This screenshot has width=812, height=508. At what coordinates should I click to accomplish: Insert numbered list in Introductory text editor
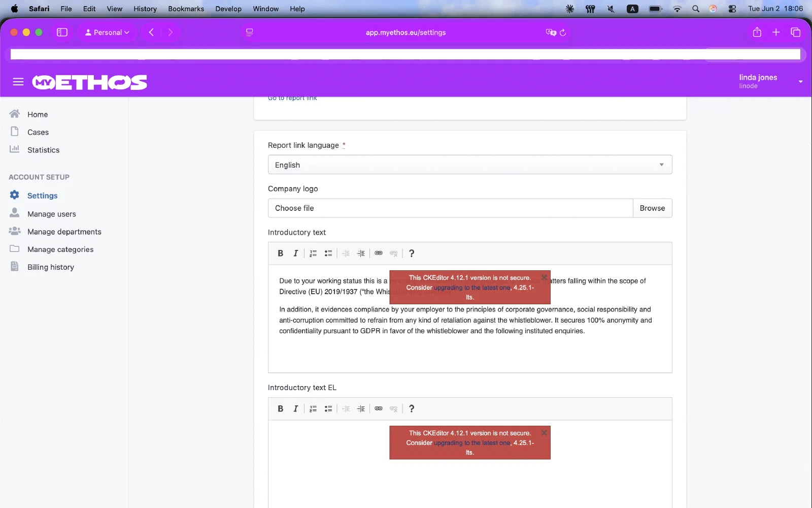pyautogui.click(x=313, y=253)
